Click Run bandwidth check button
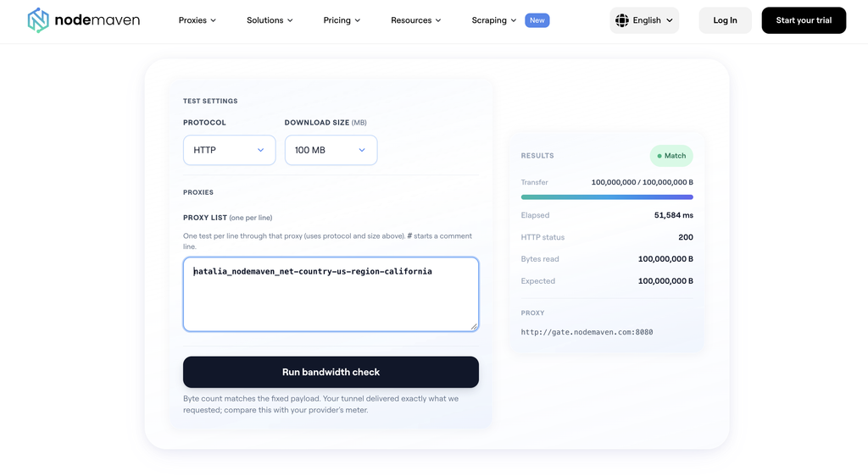 click(x=331, y=372)
